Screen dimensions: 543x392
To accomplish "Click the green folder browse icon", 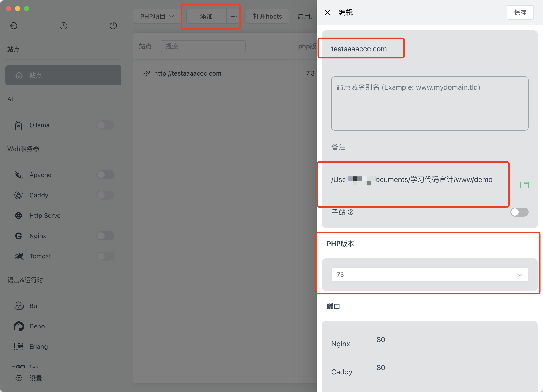I will click(x=524, y=185).
